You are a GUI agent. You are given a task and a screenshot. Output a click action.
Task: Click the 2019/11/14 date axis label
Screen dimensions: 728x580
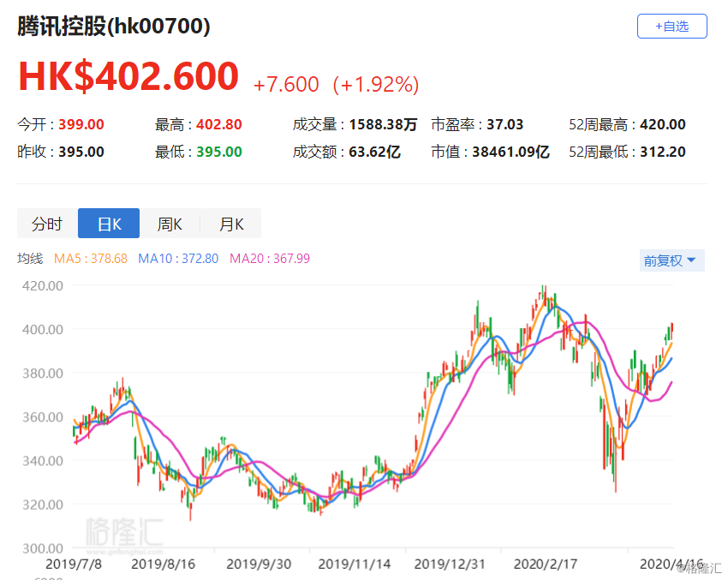point(355,565)
